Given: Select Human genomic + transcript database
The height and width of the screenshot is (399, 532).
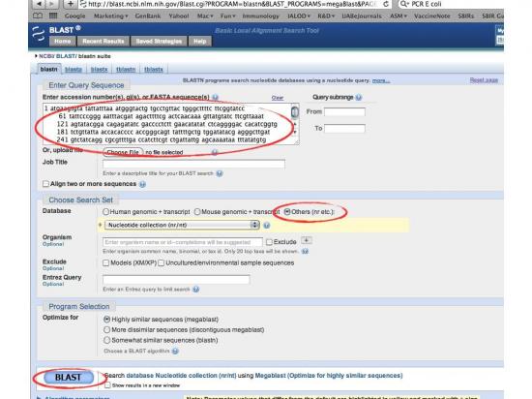Looking at the screenshot, I should (105, 212).
